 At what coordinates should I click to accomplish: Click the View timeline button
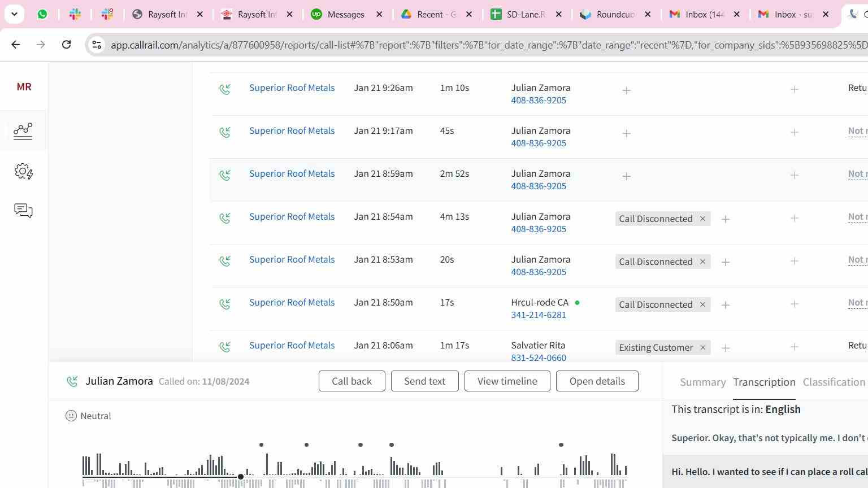pyautogui.click(x=507, y=381)
